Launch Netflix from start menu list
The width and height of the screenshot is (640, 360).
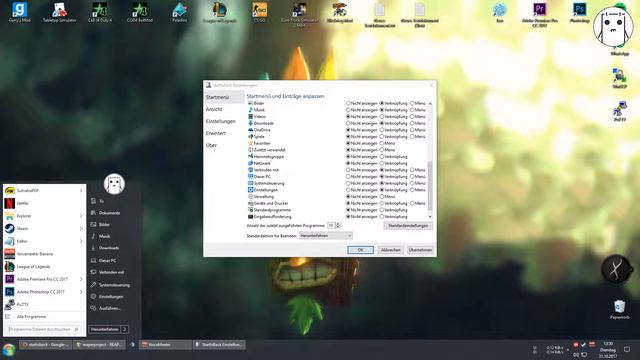click(44, 203)
